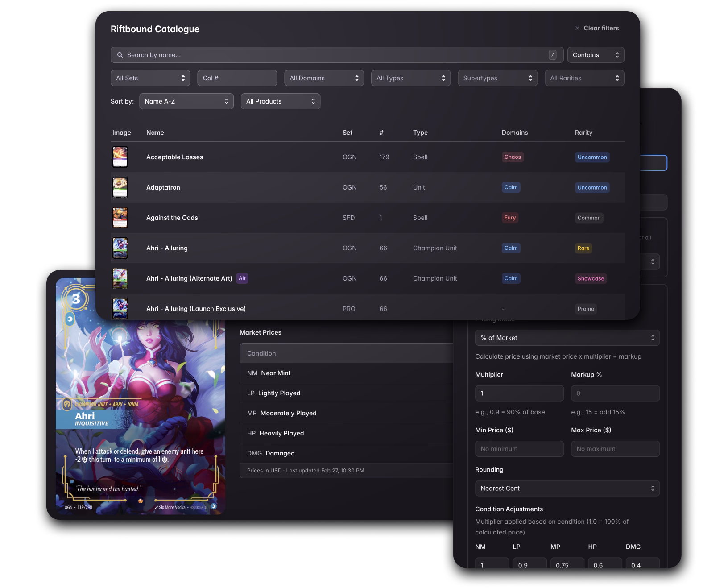The image size is (728, 588).
Task: Select the Acceptable Losses row name
Action: point(175,157)
